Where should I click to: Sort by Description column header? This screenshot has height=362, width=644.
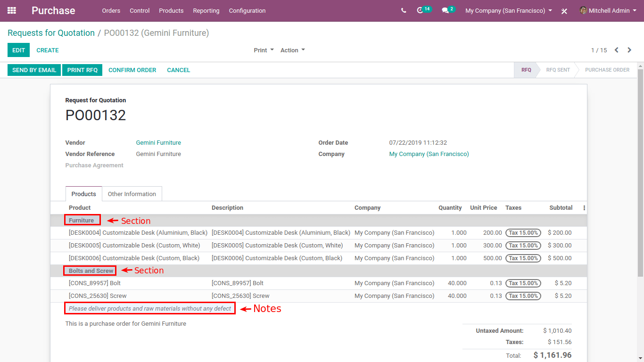point(228,208)
